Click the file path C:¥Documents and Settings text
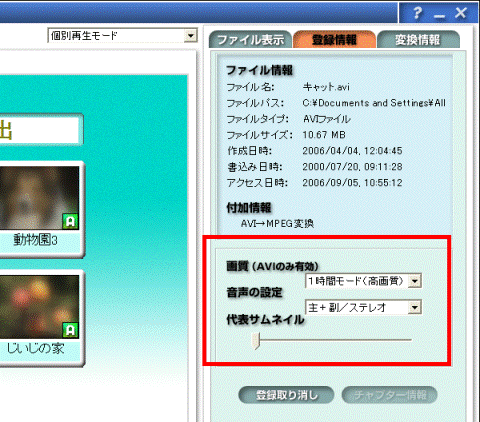 point(374,103)
